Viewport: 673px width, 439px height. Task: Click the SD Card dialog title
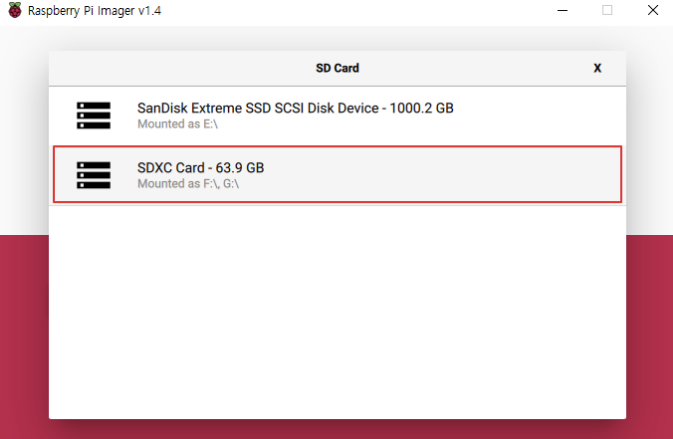coord(337,68)
